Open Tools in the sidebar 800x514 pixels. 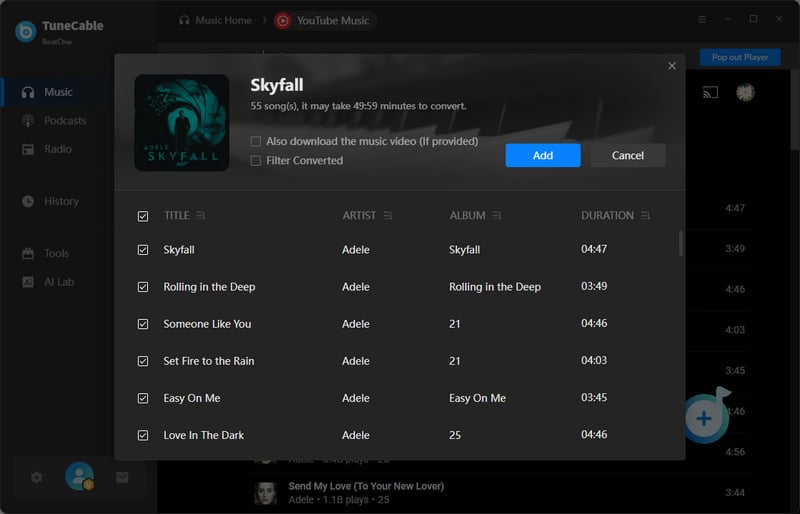[x=45, y=254]
